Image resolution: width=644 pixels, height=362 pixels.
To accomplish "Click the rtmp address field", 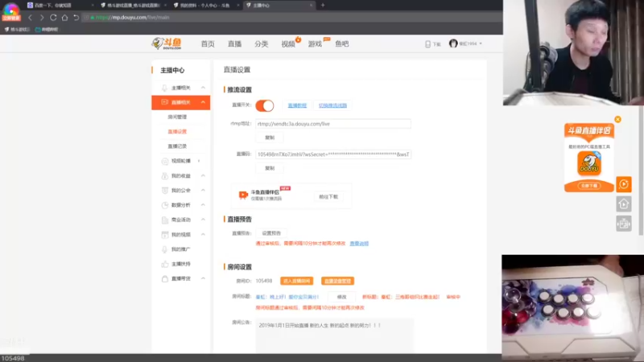I will coord(333,124).
